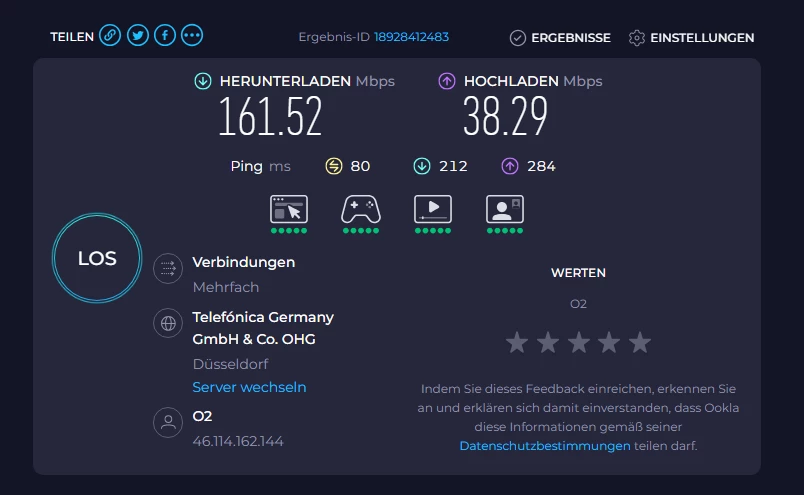Image resolution: width=804 pixels, height=495 pixels.
Task: Copy the share link icon
Action: pos(110,36)
